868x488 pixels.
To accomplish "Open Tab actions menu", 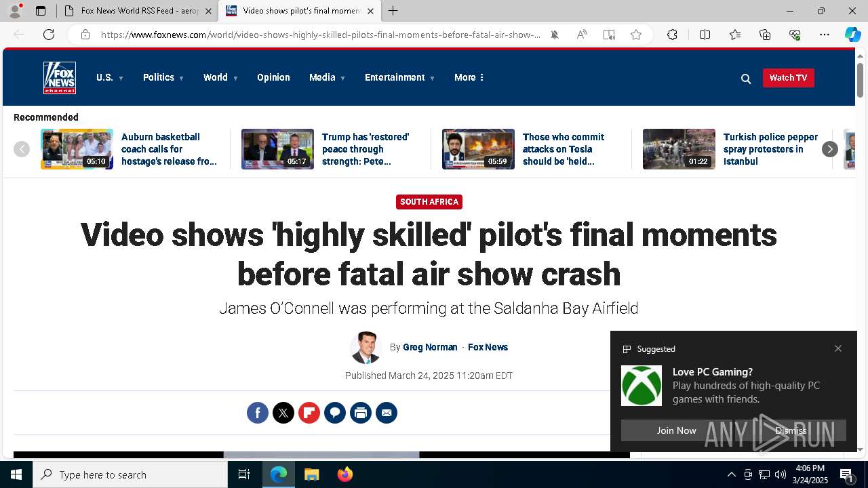I will click(x=41, y=11).
